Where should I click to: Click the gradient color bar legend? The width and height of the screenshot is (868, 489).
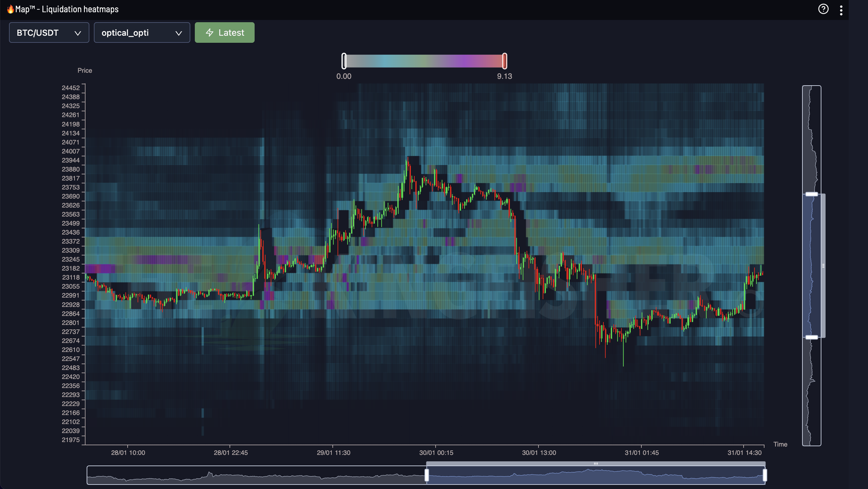point(424,61)
